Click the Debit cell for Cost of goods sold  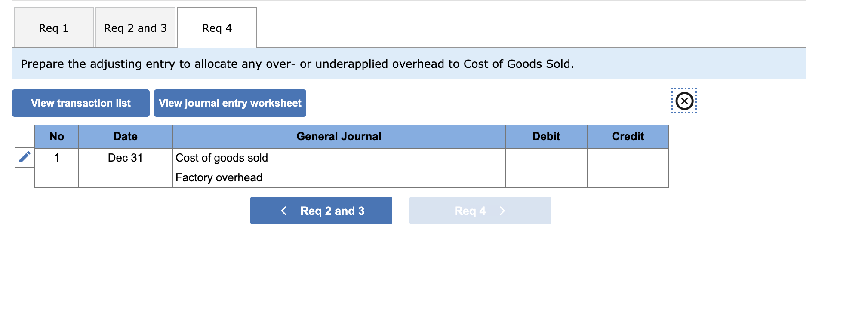545,158
